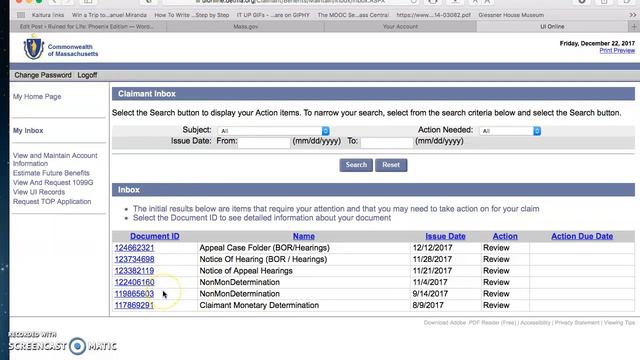Sort by Name column header
The image size is (640, 360).
(304, 236)
